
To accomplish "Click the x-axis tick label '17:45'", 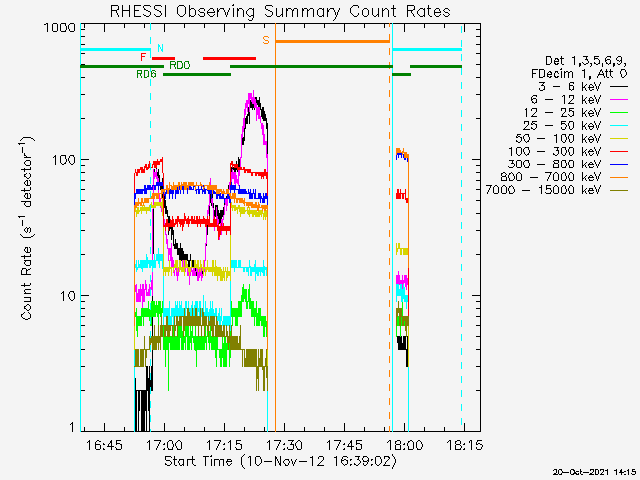I will (x=345, y=445).
